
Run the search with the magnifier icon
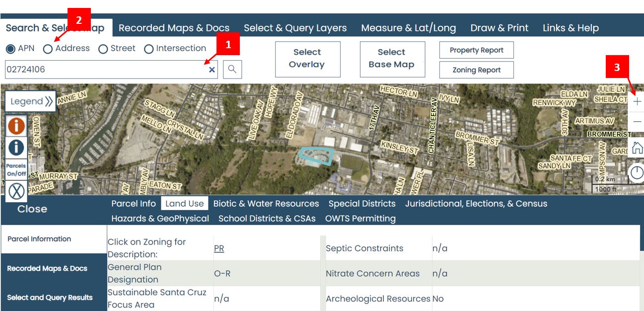coord(231,70)
